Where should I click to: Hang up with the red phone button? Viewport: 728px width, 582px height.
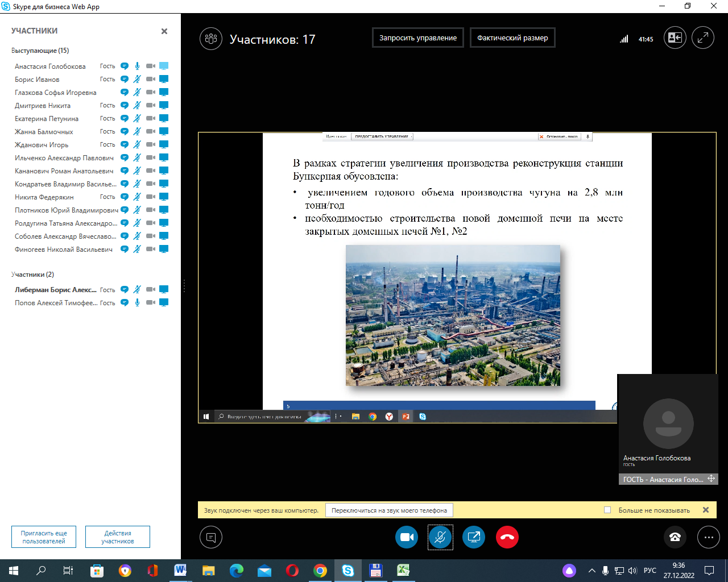click(507, 537)
